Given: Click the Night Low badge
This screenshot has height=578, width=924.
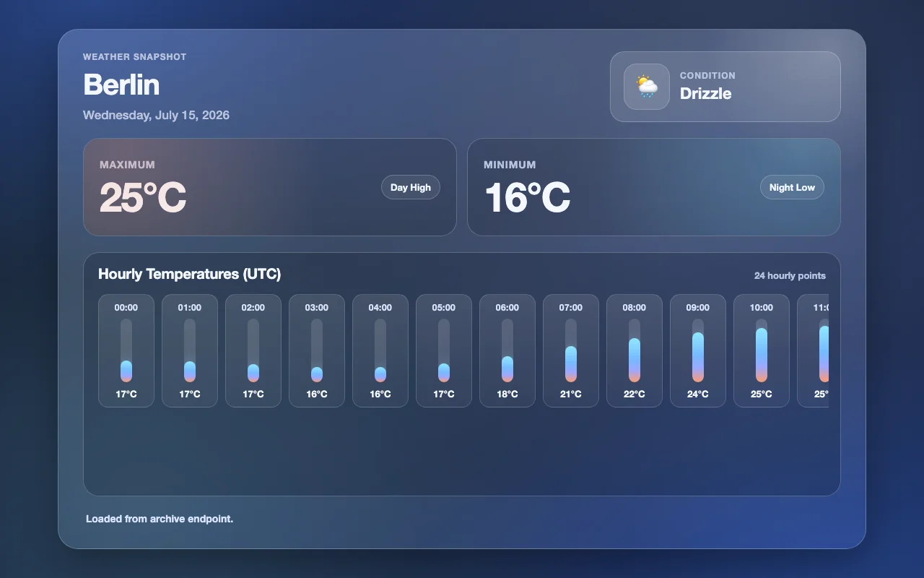Looking at the screenshot, I should 792,187.
